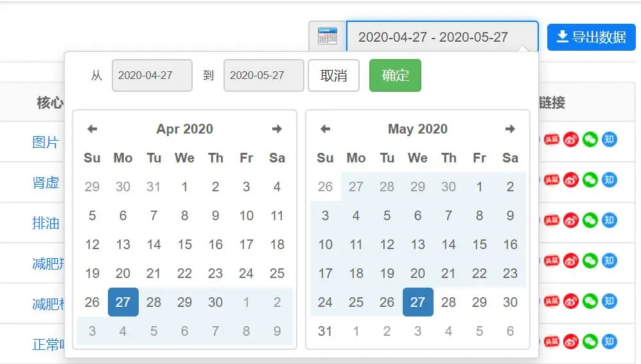Advance April calendar with the right arrow

pyautogui.click(x=277, y=129)
